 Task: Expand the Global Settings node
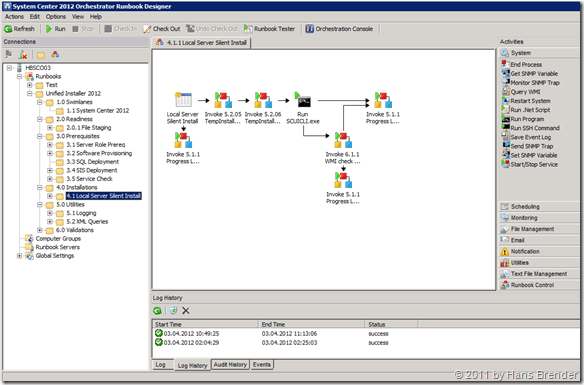(x=19, y=256)
